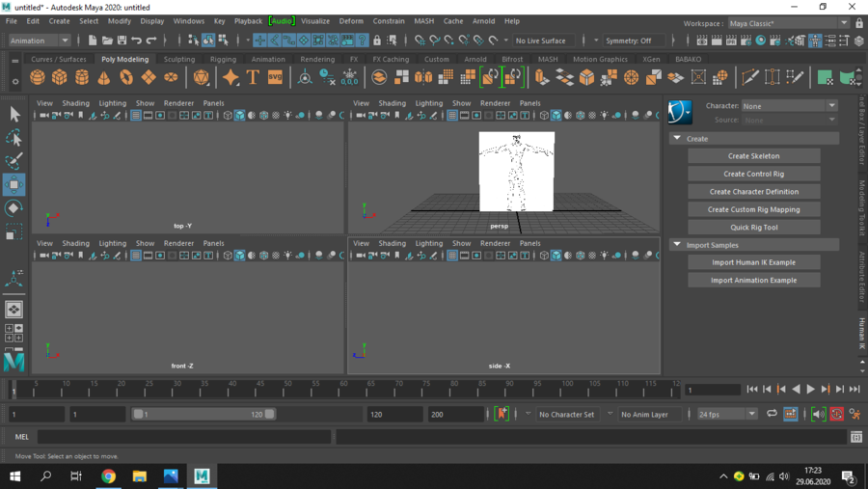The image size is (868, 489).
Task: Click Import Animation Example button
Action: 753,281
